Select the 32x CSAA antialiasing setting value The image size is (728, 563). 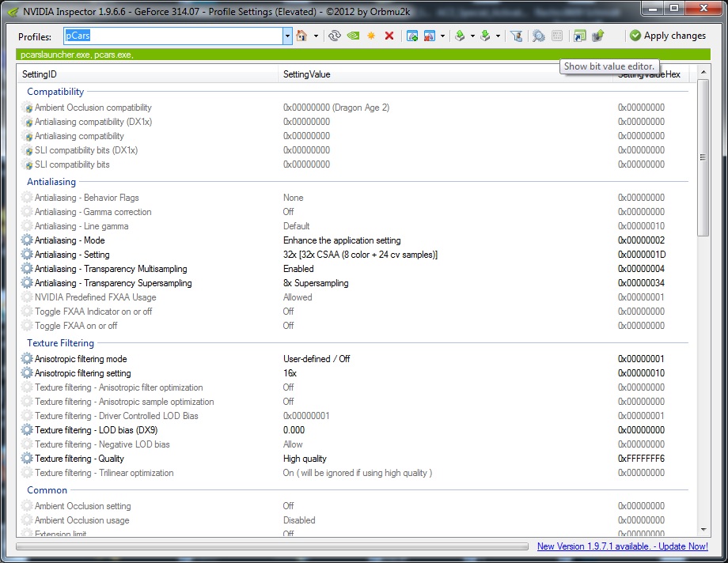[360, 255]
